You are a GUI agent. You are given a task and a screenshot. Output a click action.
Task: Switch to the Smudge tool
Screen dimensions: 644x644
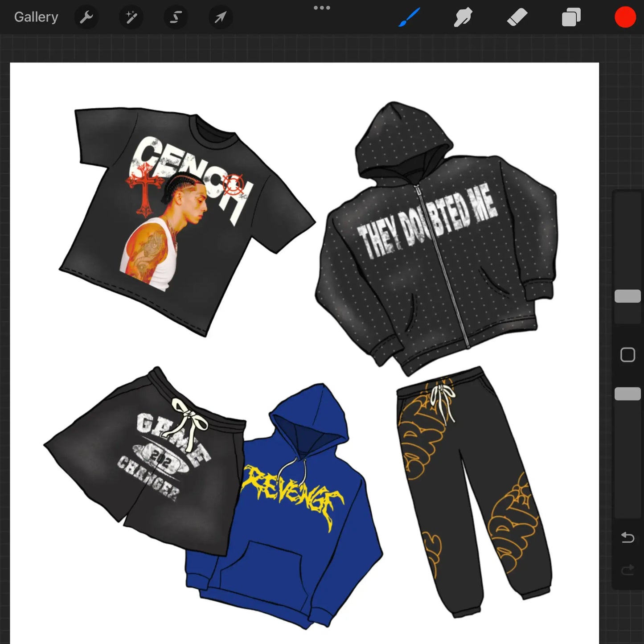pos(463,17)
